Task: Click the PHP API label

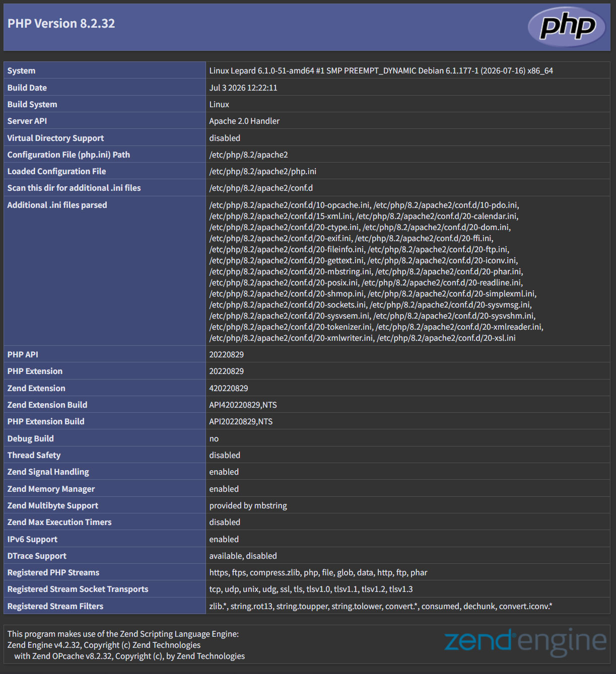Action: pyautogui.click(x=23, y=354)
